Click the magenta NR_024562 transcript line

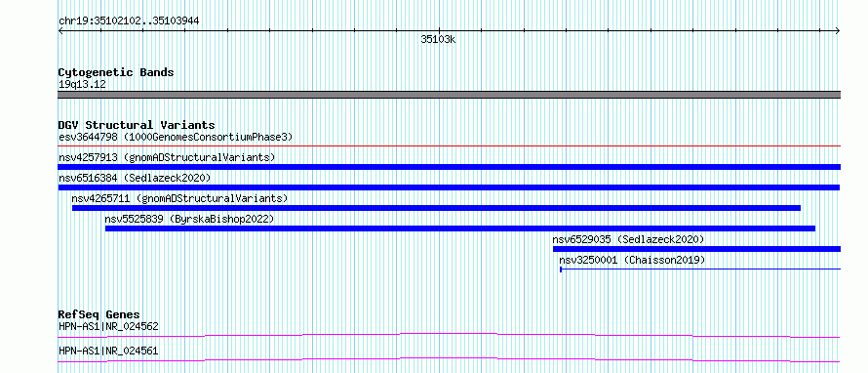(449, 335)
